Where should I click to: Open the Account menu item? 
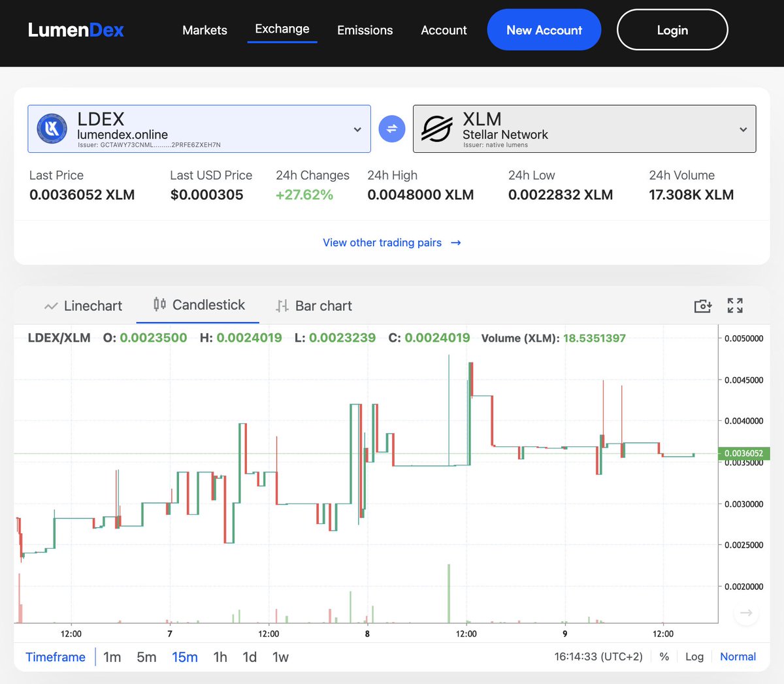point(444,30)
